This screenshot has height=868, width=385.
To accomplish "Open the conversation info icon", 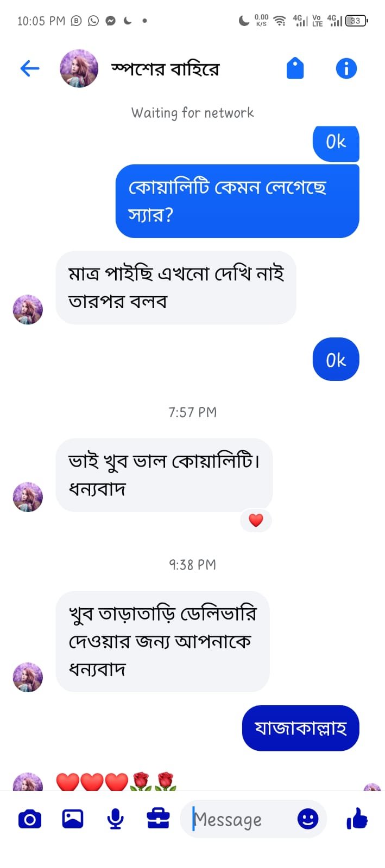I will [x=346, y=68].
